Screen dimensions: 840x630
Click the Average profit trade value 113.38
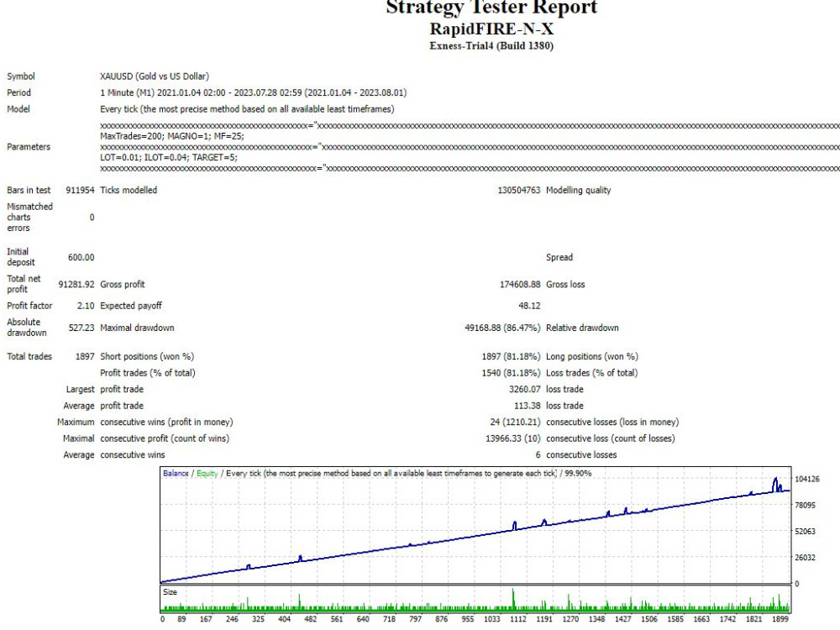click(528, 406)
